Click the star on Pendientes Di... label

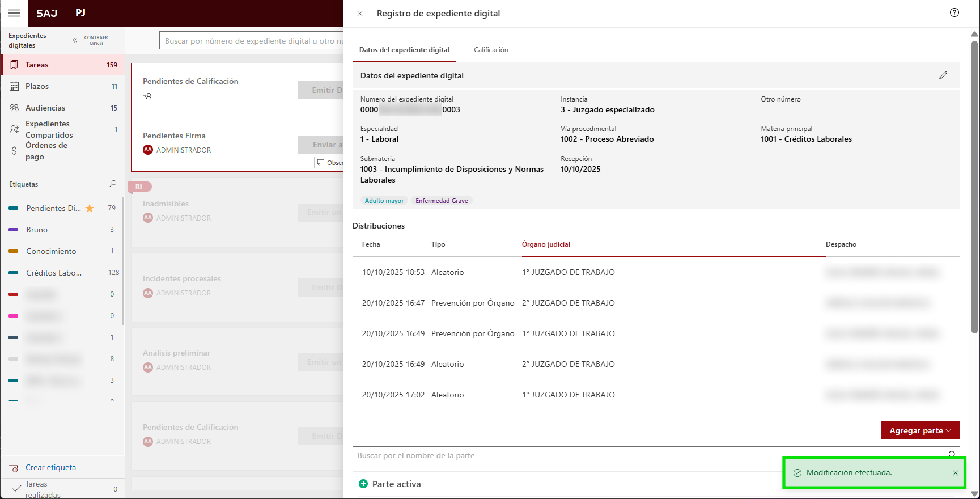tap(90, 208)
